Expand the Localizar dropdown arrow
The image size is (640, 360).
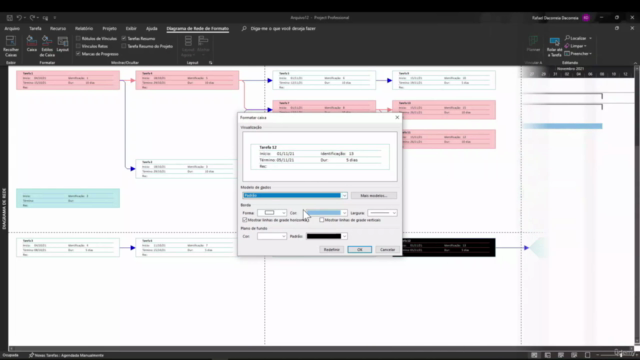(x=590, y=38)
